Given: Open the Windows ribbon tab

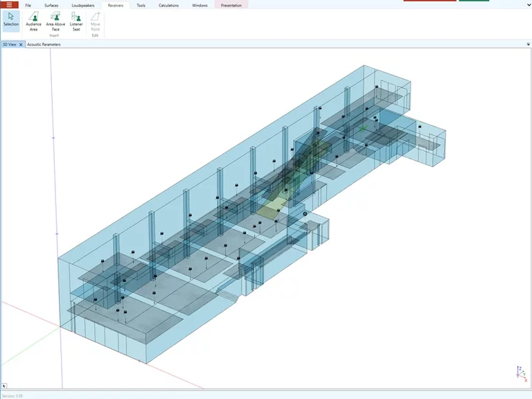Looking at the screenshot, I should [199, 6].
